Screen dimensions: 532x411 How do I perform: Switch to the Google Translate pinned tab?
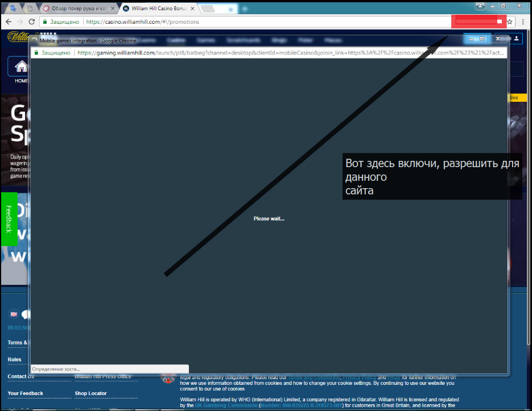point(14,9)
